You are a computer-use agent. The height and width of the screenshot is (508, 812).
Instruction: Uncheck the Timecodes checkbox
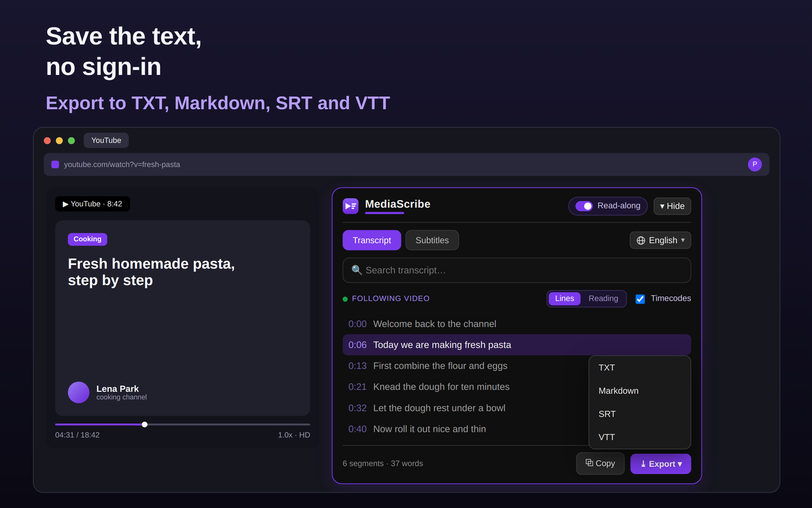[640, 299]
